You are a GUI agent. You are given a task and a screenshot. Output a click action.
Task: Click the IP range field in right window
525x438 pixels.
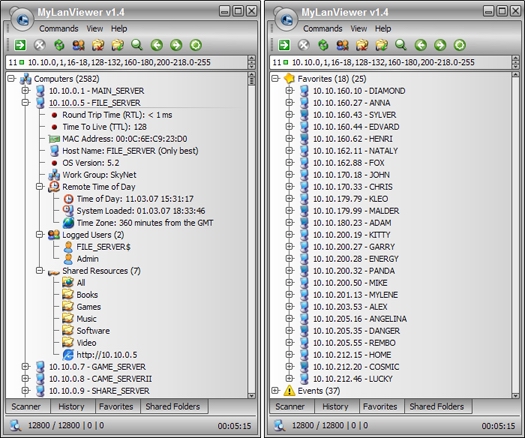click(x=390, y=62)
